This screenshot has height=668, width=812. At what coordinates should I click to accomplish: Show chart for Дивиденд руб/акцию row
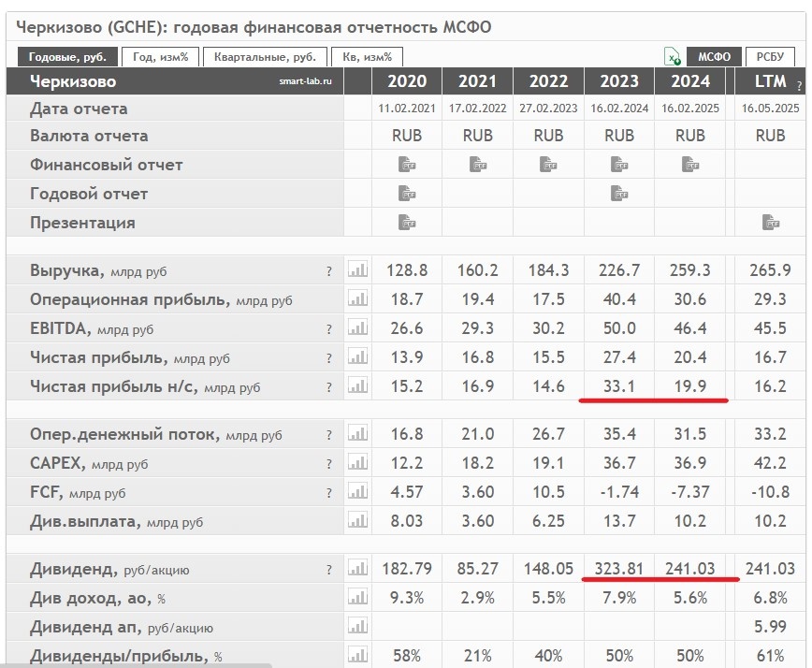358,569
